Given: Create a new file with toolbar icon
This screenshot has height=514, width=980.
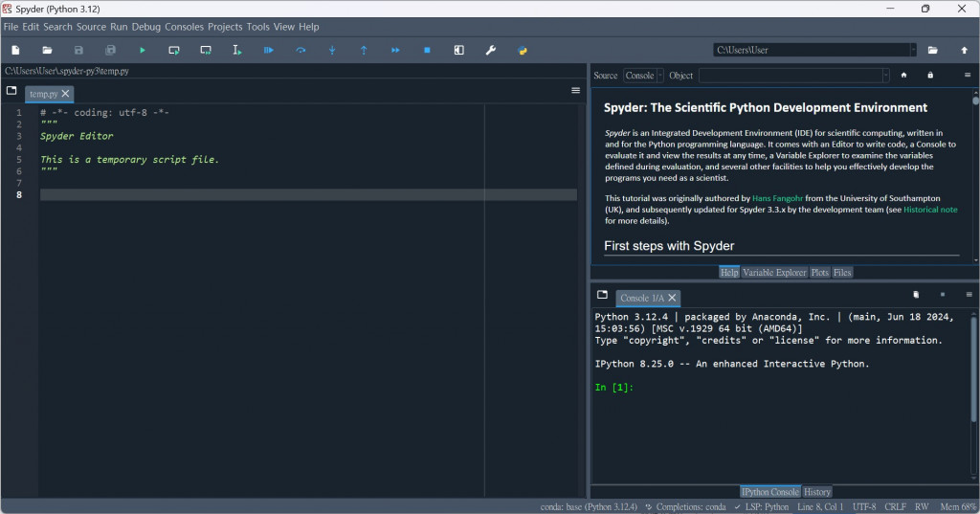Looking at the screenshot, I should tap(15, 50).
